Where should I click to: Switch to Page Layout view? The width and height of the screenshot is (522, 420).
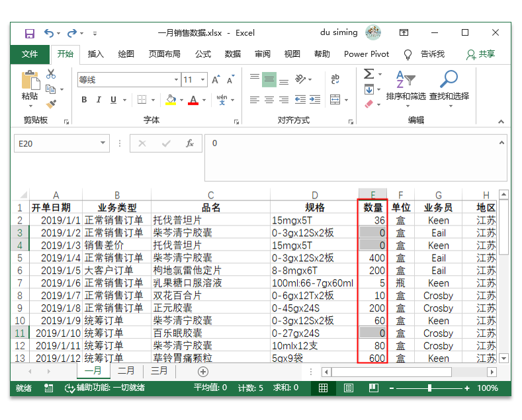click(x=348, y=388)
